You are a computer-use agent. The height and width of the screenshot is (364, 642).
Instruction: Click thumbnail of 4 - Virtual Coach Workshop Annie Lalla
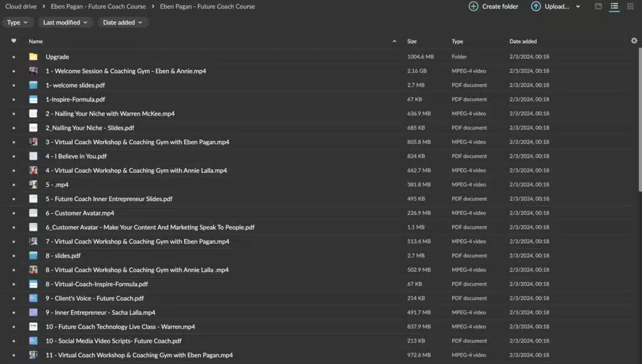point(33,170)
